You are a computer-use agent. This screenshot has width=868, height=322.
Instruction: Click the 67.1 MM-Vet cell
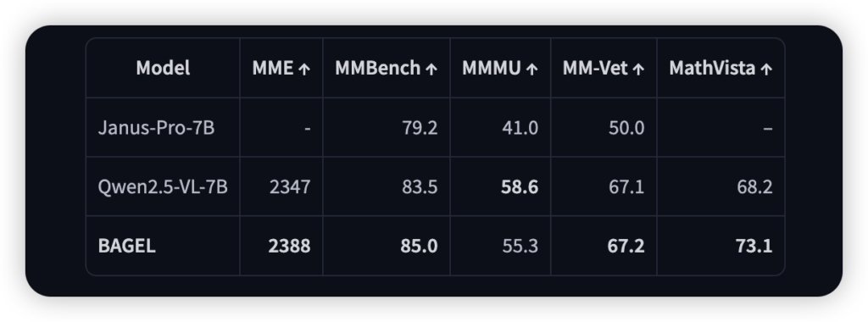(626, 187)
